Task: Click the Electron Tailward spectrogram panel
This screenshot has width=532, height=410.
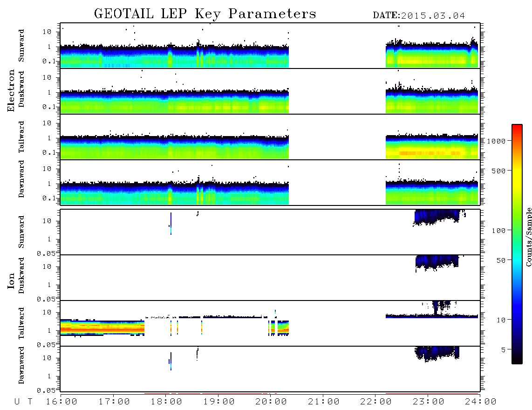Action: point(270,137)
